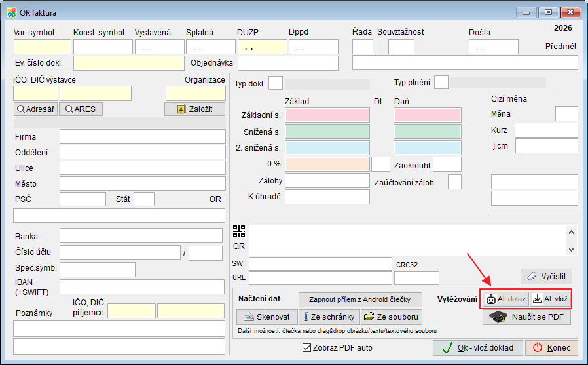Click AI: vlož to insert data

(x=550, y=299)
